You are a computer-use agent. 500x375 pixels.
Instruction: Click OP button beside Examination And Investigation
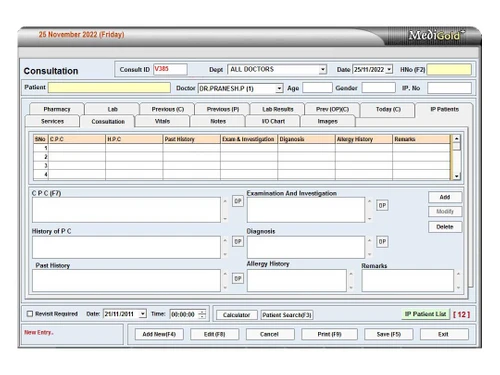click(382, 205)
